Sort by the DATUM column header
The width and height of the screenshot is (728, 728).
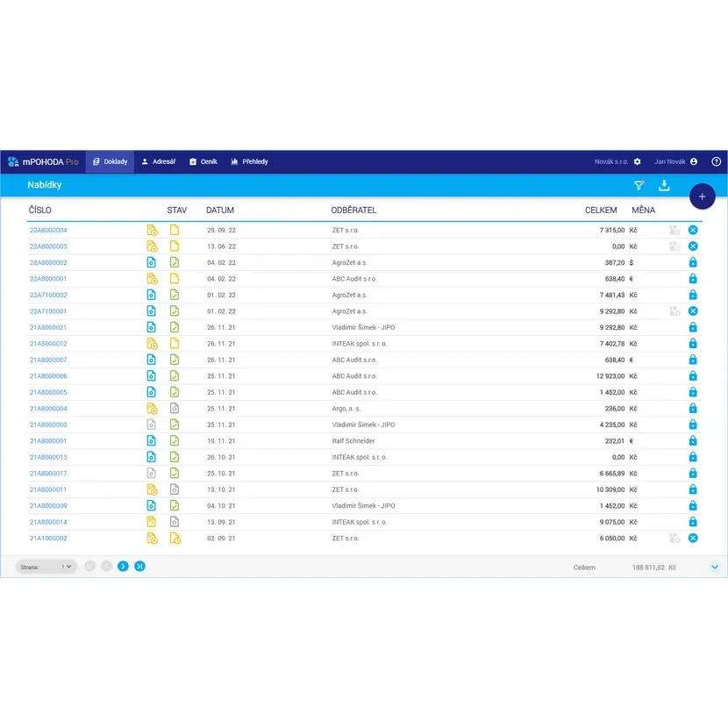pos(220,211)
